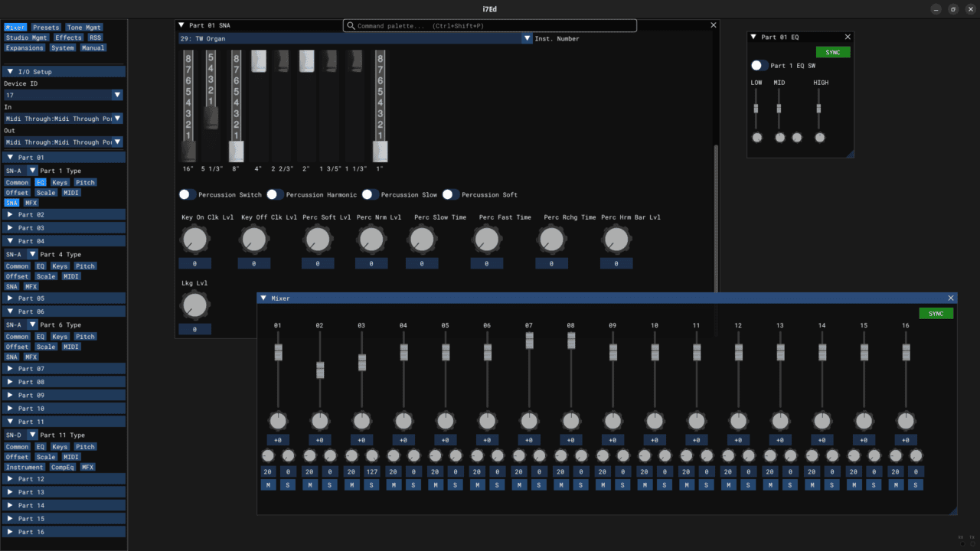Image resolution: width=980 pixels, height=551 pixels.
Task: Click the Mixer channel 02 volume fader
Action: pyautogui.click(x=320, y=370)
